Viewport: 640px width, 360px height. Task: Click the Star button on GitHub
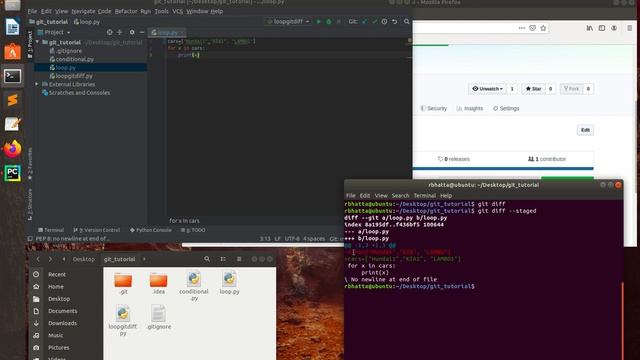(x=533, y=89)
